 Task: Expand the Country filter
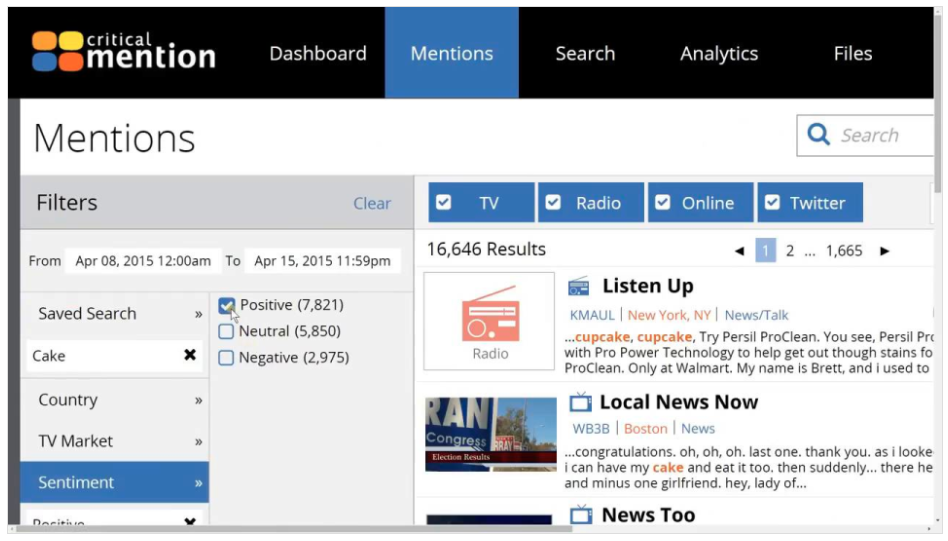[x=115, y=400]
